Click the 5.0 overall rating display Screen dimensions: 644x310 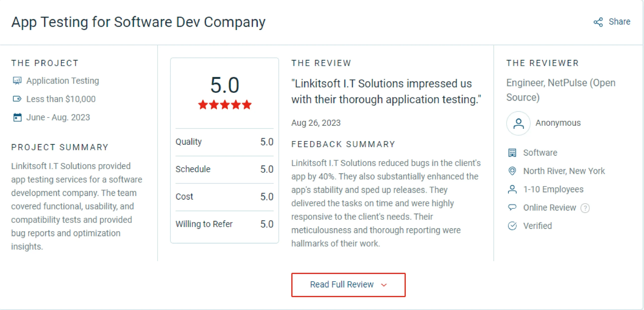tap(224, 85)
